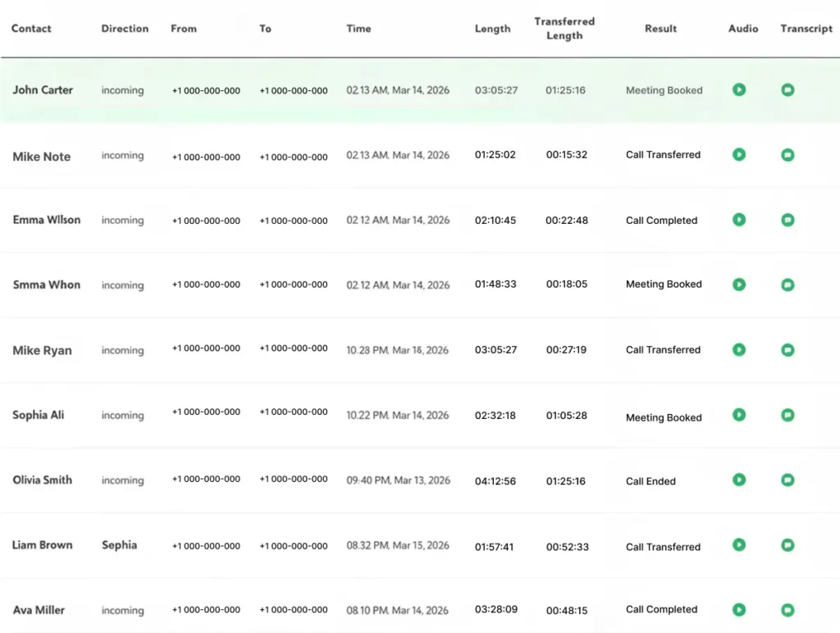Open Ava Miller's call transcript
840x633 pixels.
pyautogui.click(x=787, y=609)
